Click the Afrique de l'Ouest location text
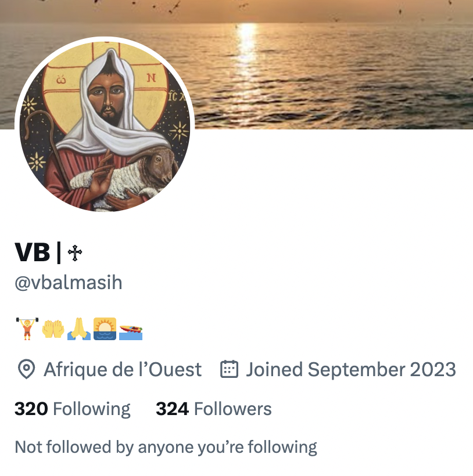 click(123, 369)
